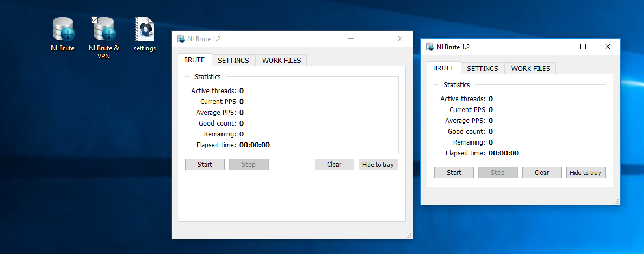The width and height of the screenshot is (644, 254).
Task: Select the NLBrute desktop shortcut icon
Action: click(63, 30)
